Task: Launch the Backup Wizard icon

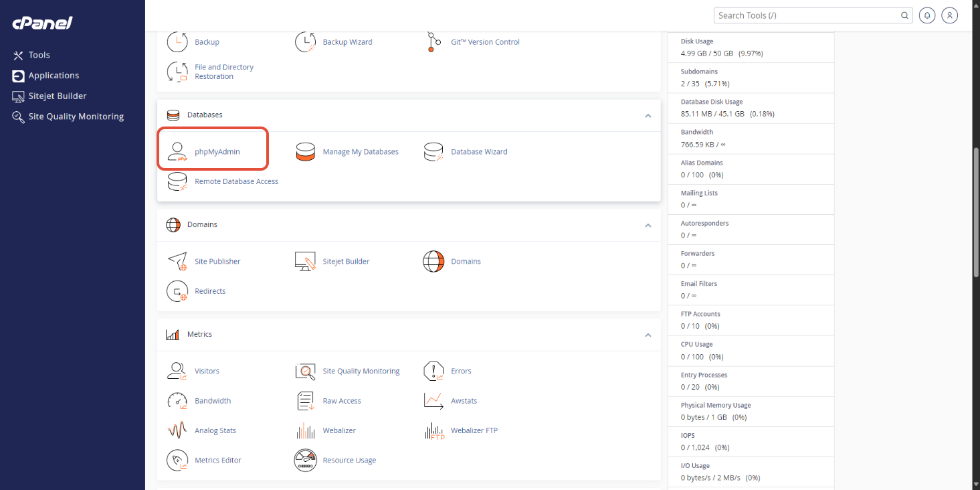Action: pos(306,42)
